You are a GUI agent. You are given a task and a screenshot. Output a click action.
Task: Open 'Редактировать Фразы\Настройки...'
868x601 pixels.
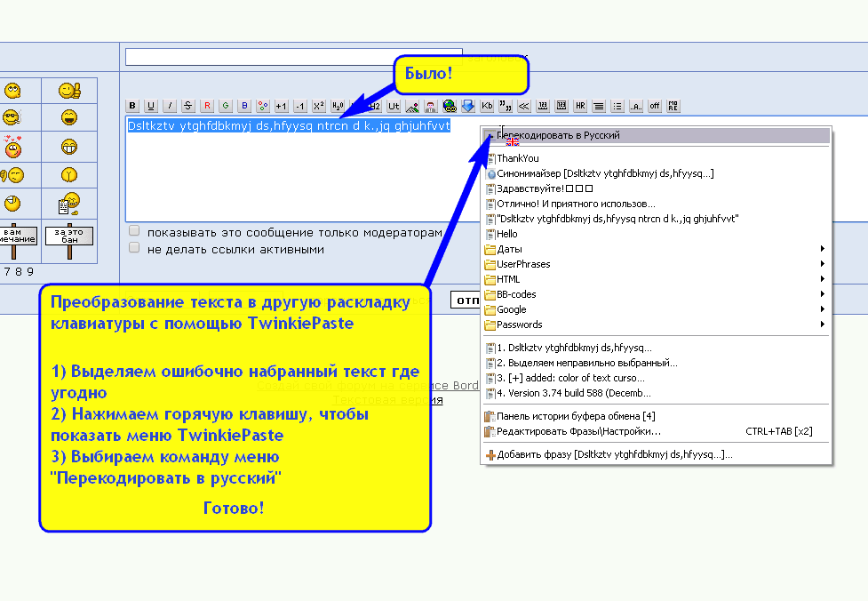(x=656, y=431)
